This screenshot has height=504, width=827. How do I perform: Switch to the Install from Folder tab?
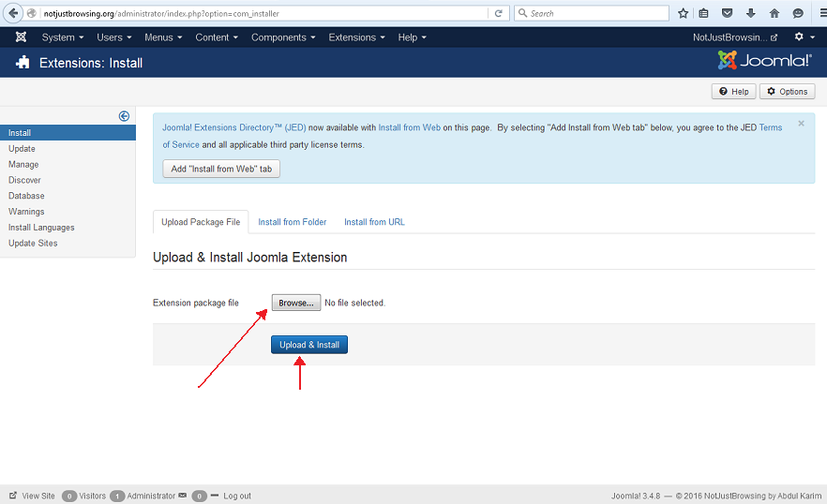293,222
